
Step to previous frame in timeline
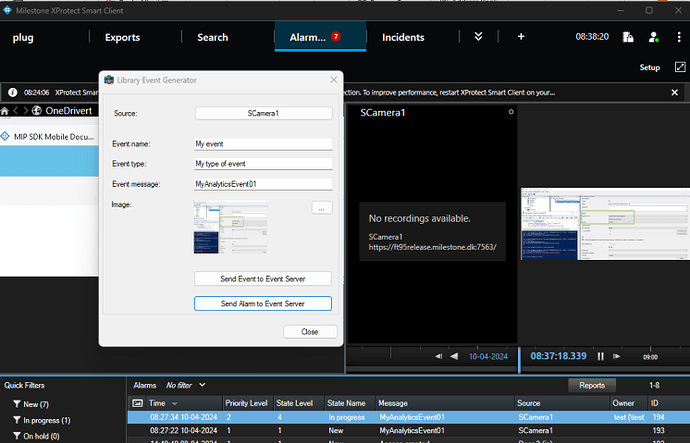pos(438,356)
